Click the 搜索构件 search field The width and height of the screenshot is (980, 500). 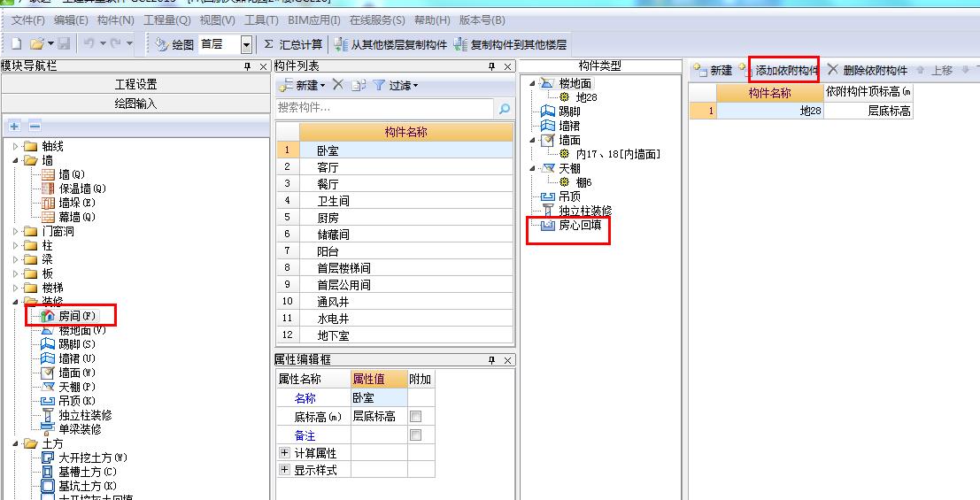[384, 107]
